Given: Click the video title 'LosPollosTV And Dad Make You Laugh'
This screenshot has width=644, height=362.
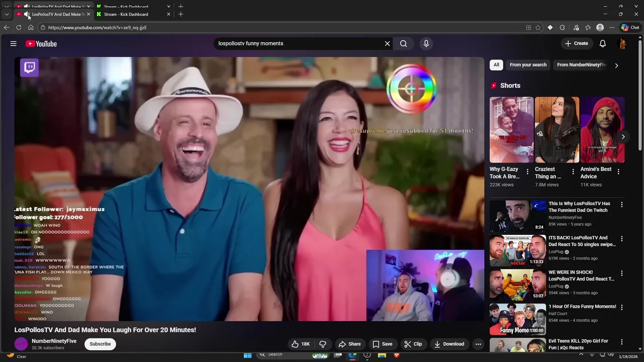Looking at the screenshot, I should coord(105,330).
